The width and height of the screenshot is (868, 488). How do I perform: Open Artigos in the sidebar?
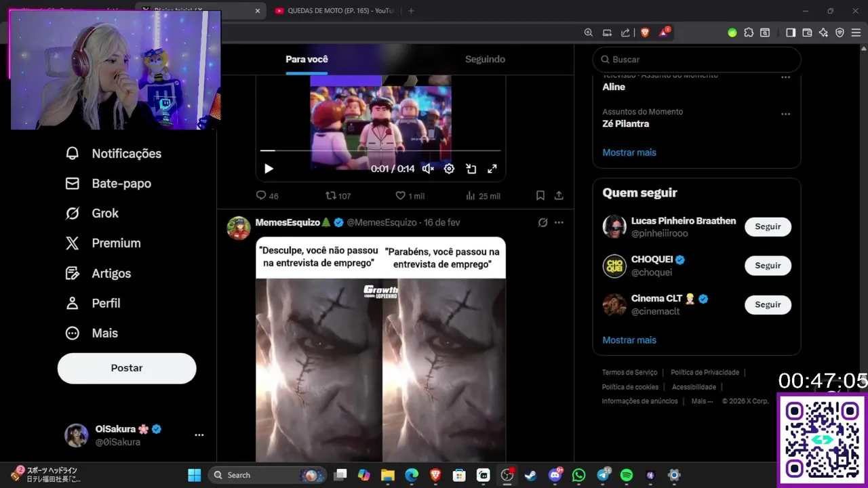[98, 274]
